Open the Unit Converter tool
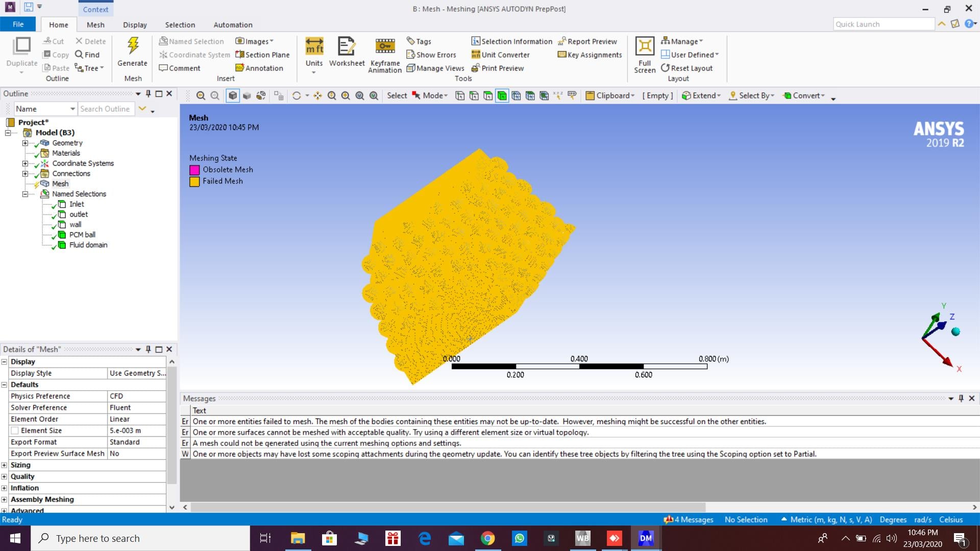The image size is (980, 551). tap(500, 55)
